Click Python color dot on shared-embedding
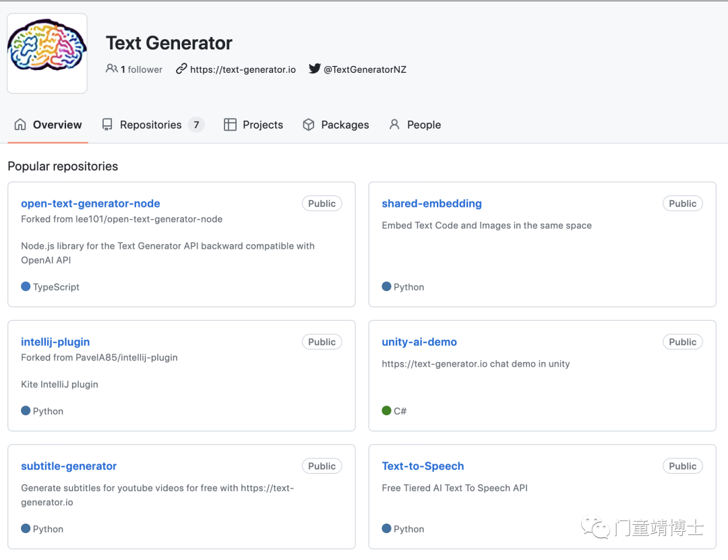The width and height of the screenshot is (728, 560). tap(386, 286)
